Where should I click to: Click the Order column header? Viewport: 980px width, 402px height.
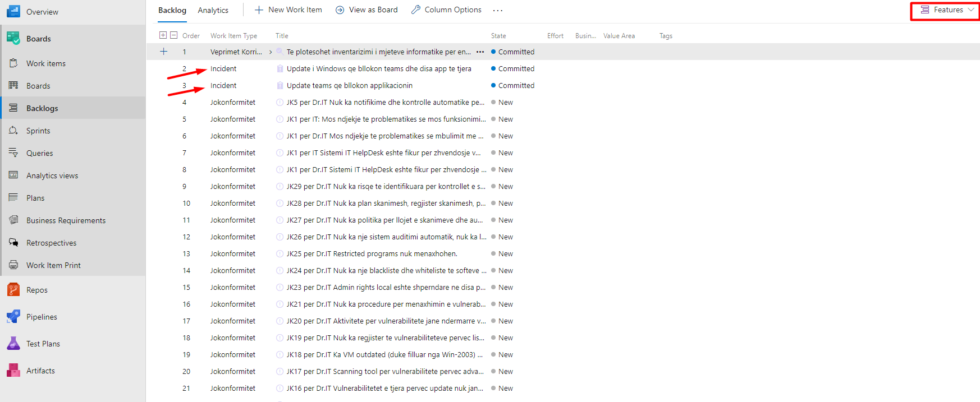click(191, 36)
